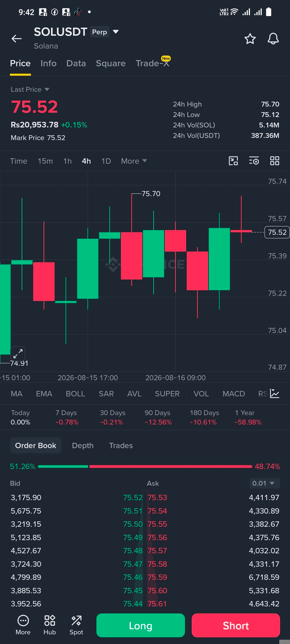290x644 pixels.
Task: Expand chart to fullscreen icon
Action: [18, 353]
